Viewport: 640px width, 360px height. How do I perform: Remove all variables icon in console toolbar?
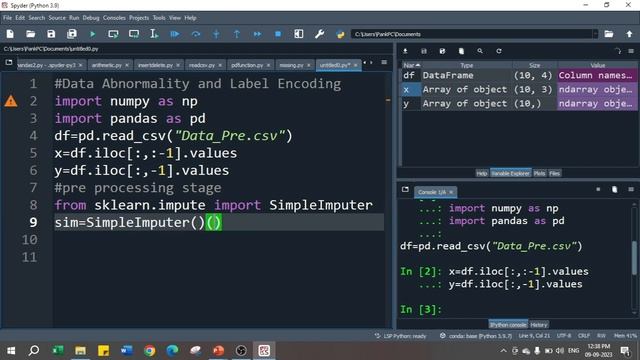point(614,189)
